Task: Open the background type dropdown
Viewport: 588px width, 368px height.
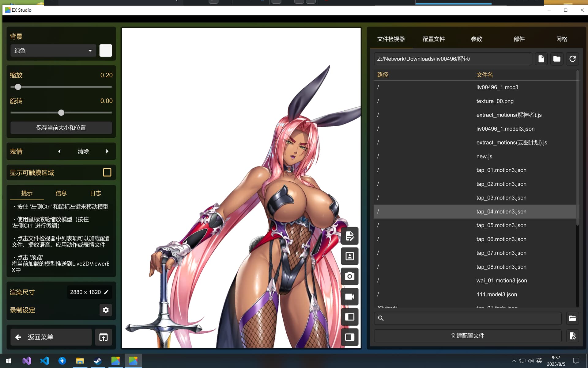Action: (x=53, y=51)
